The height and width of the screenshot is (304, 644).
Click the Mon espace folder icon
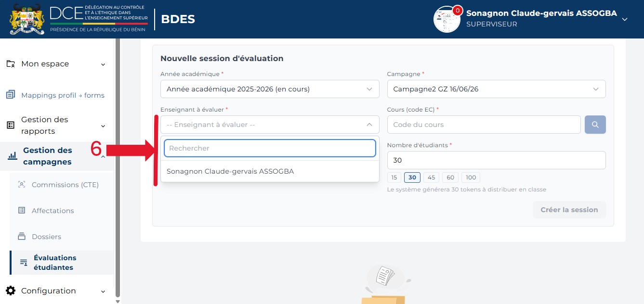pos(11,64)
